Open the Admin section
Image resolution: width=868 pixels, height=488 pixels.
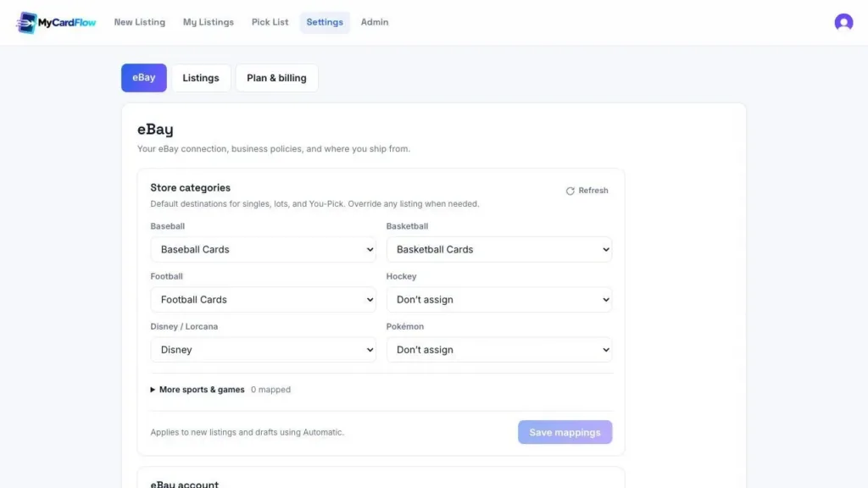click(374, 22)
